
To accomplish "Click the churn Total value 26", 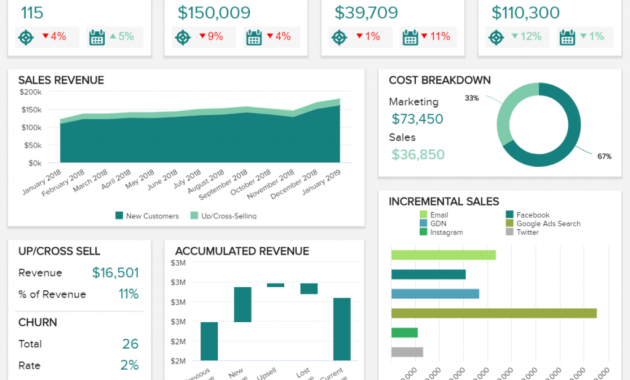I will tap(130, 344).
